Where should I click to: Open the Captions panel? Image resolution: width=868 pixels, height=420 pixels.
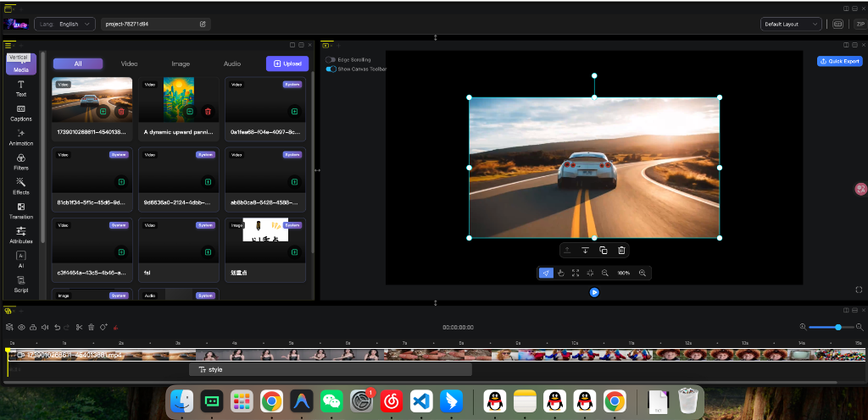(x=21, y=113)
